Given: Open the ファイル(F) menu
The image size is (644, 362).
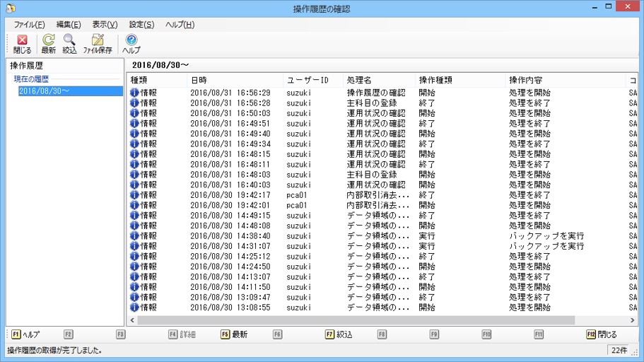Looking at the screenshot, I should 29,25.
